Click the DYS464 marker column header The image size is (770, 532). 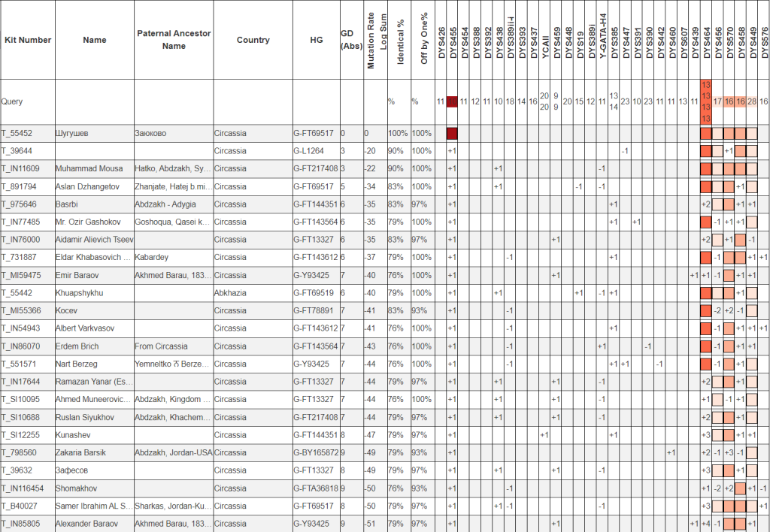click(705, 40)
